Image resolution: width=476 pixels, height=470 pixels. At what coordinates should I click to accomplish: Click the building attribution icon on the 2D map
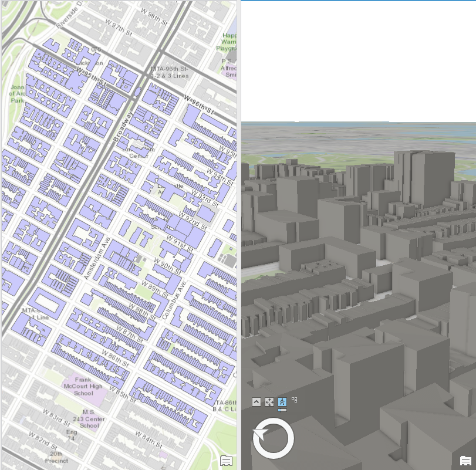[226, 461]
